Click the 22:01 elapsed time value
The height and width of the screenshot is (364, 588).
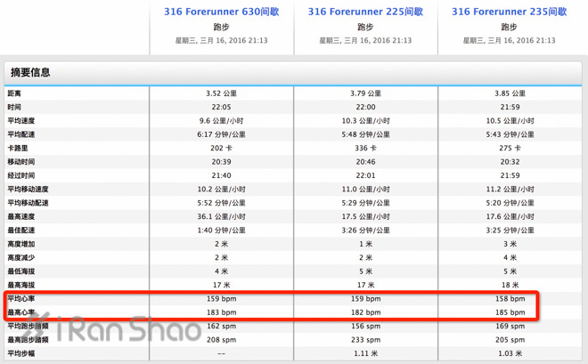click(365, 175)
